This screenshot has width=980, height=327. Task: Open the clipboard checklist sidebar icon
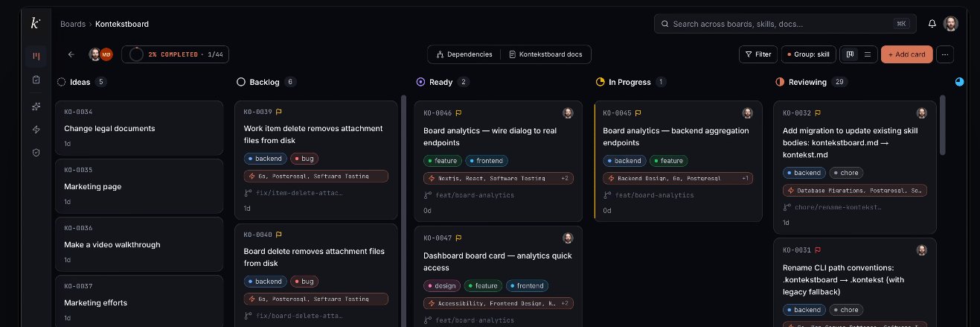click(x=36, y=80)
